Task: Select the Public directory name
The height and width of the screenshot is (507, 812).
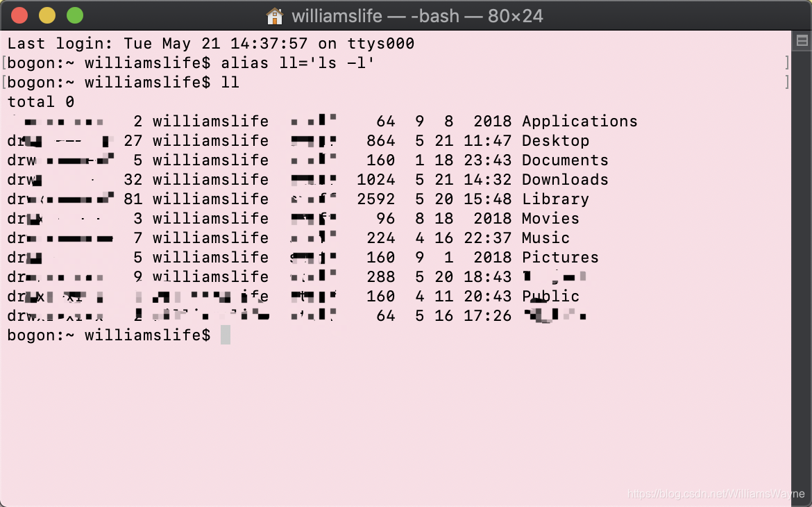Action: [550, 297]
